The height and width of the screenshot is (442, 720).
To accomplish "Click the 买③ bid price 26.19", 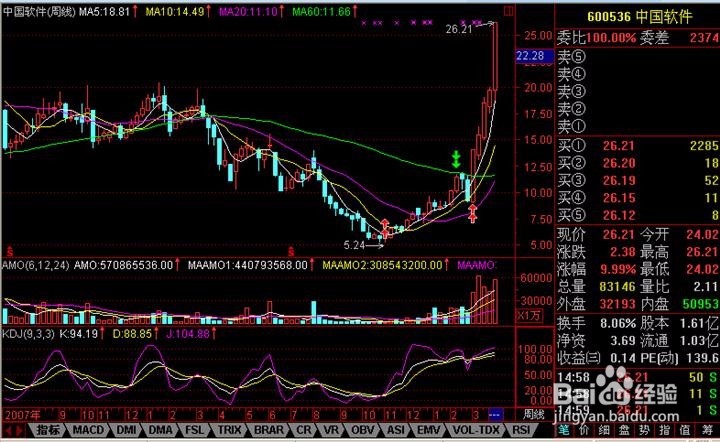I will pyautogui.click(x=619, y=180).
